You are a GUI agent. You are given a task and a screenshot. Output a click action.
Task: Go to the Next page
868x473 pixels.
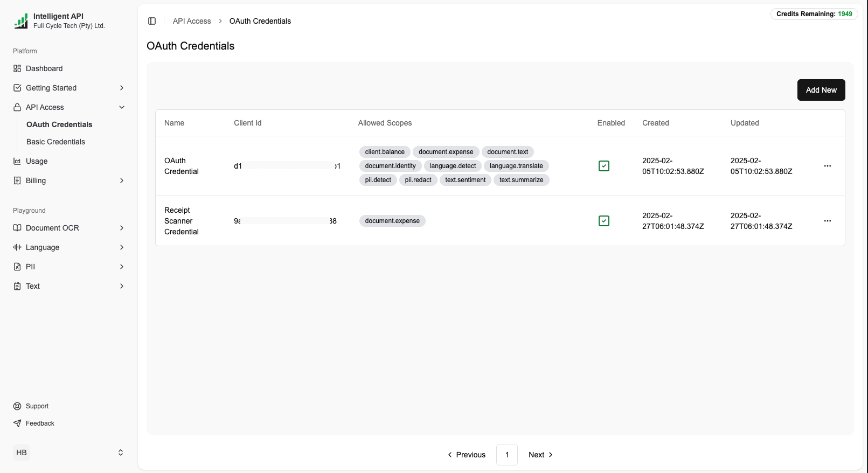pos(540,455)
